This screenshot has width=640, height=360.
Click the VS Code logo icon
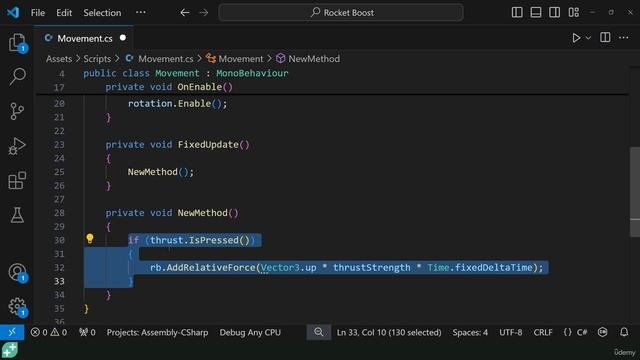tap(13, 12)
